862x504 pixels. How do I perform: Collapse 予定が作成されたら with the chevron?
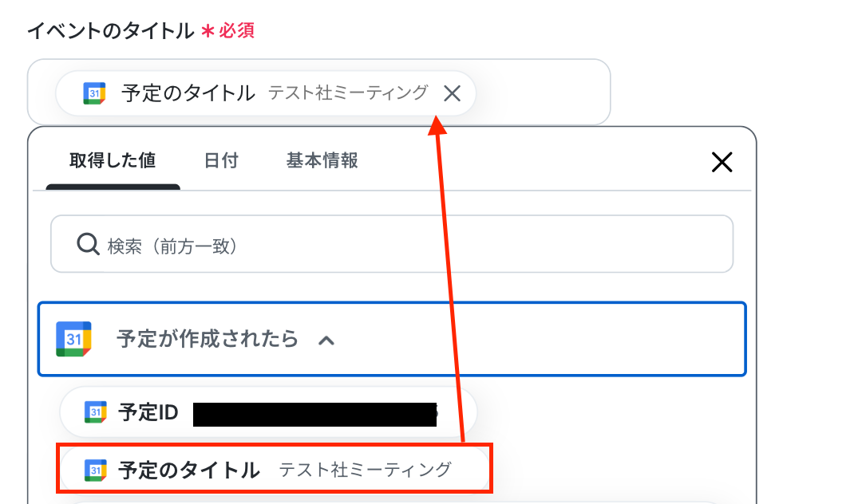pyautogui.click(x=326, y=341)
